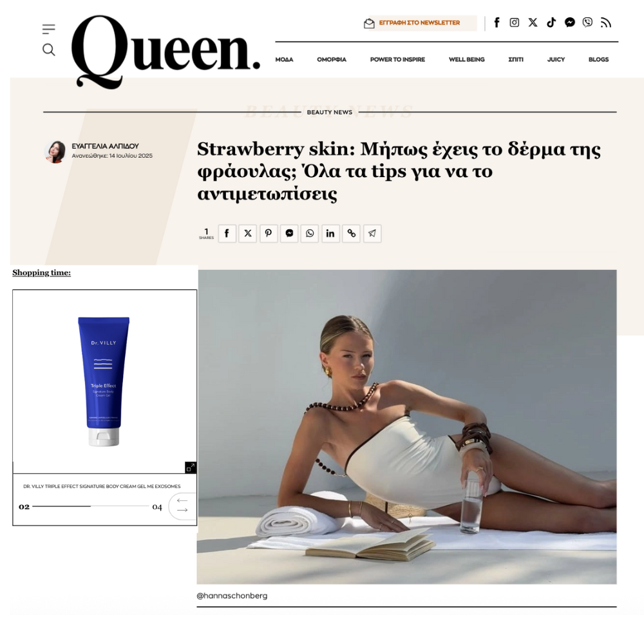The height and width of the screenshot is (644, 644).
Task: Share article on LinkedIn
Action: pos(330,233)
